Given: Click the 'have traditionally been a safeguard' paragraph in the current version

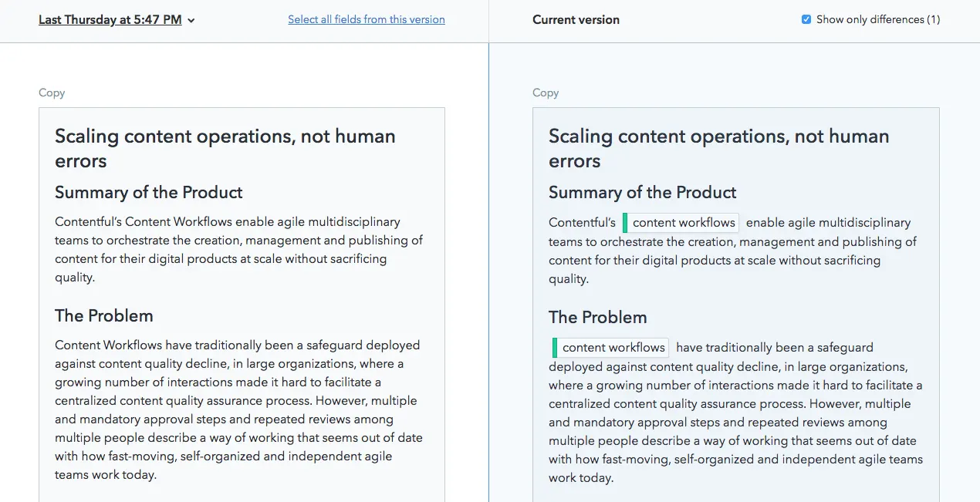Looking at the screenshot, I should (x=736, y=413).
